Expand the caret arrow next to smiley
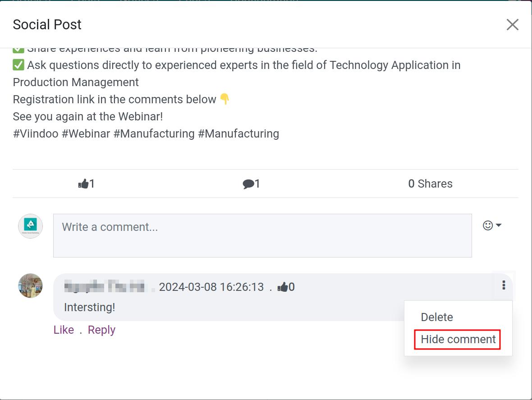 pyautogui.click(x=499, y=225)
